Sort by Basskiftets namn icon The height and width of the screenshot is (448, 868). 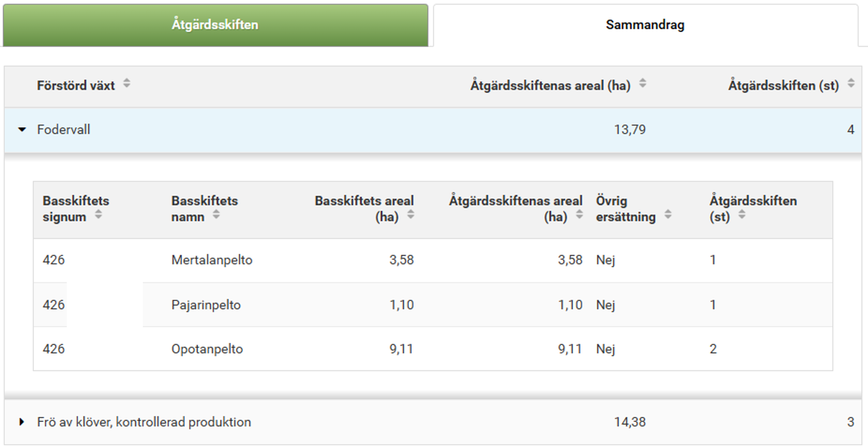click(216, 214)
